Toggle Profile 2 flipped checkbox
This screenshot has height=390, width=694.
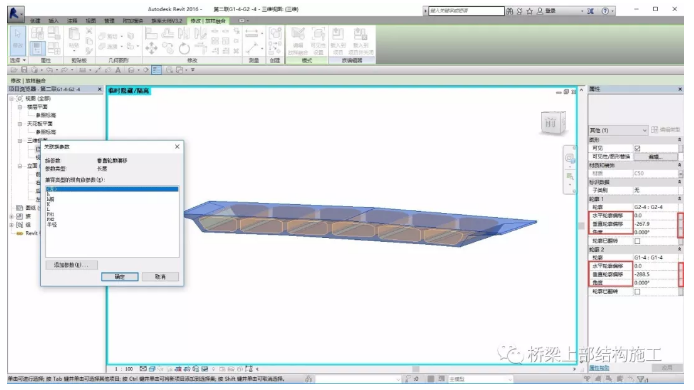pos(637,291)
